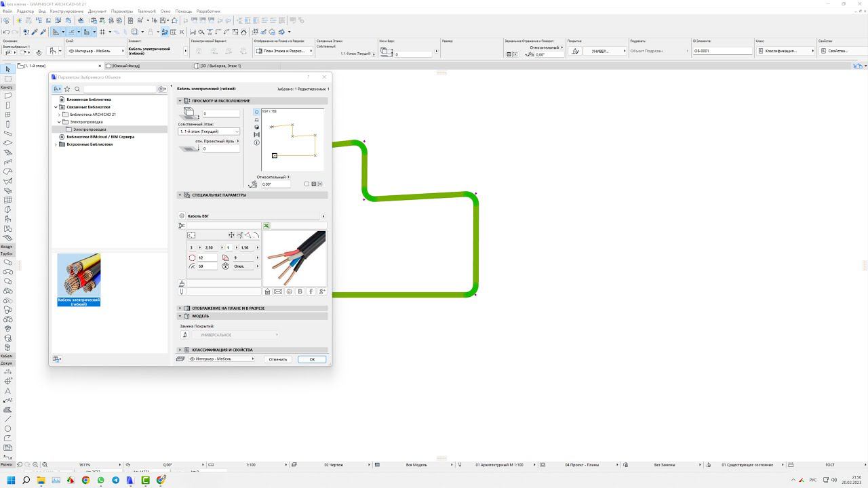The height and width of the screenshot is (488, 868).
Task: Click the eyedropper pick-up parameters icon
Action: point(35,32)
